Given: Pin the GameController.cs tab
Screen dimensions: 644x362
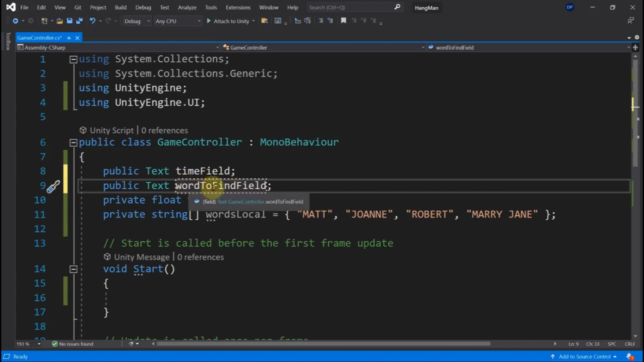Looking at the screenshot, I should click(x=69, y=38).
